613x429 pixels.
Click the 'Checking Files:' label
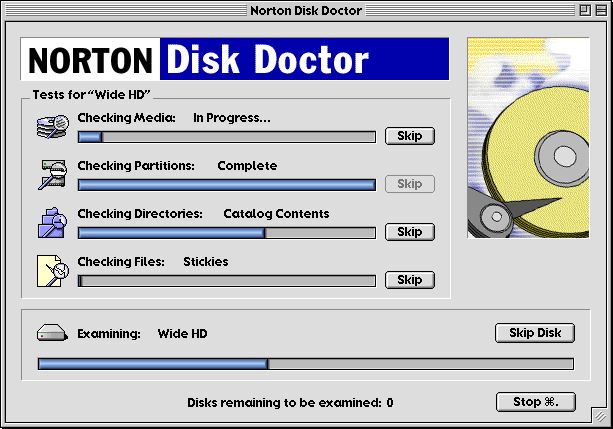(121, 262)
